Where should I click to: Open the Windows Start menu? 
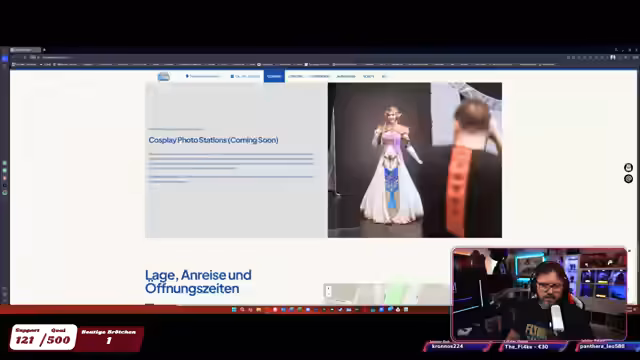coord(234,310)
